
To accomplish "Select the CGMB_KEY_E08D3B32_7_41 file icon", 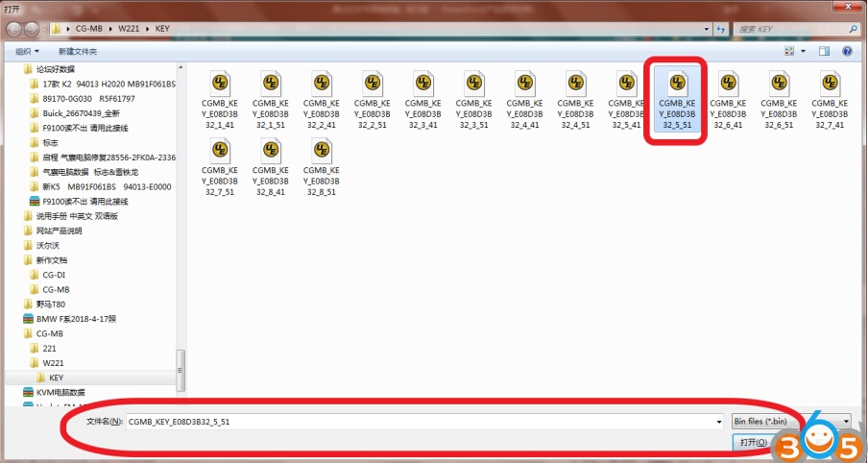I will pos(828,83).
